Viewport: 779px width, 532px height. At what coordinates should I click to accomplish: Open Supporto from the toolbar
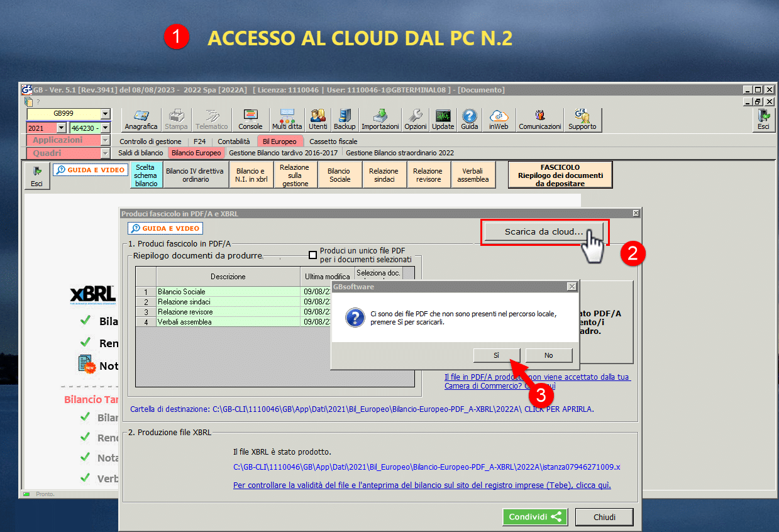pos(582,119)
